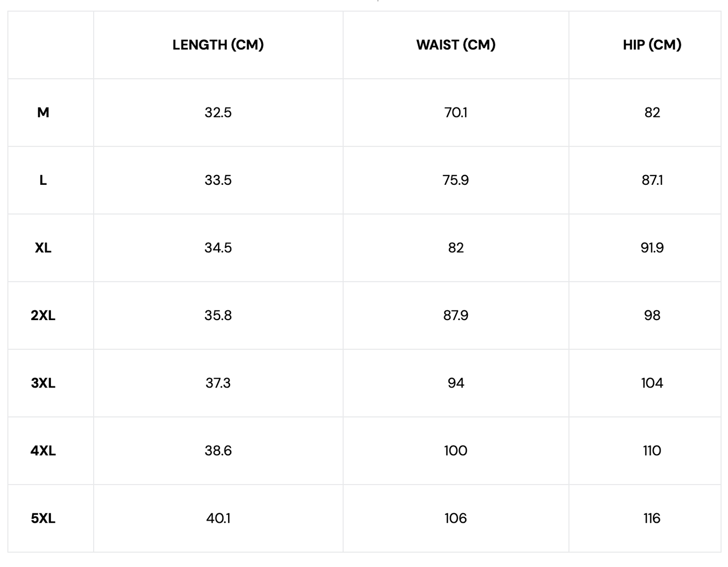This screenshot has height=567, width=728.
Task: Click the 106 waist value
Action: (x=456, y=518)
